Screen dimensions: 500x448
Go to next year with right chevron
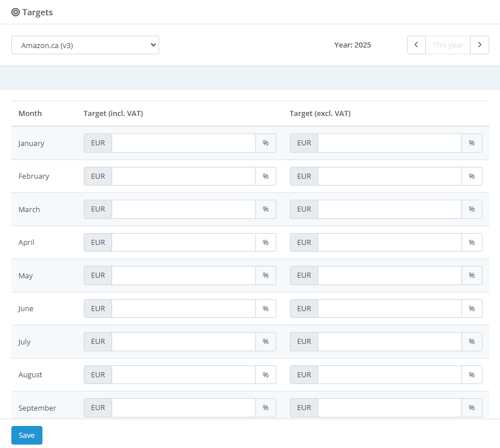(480, 45)
